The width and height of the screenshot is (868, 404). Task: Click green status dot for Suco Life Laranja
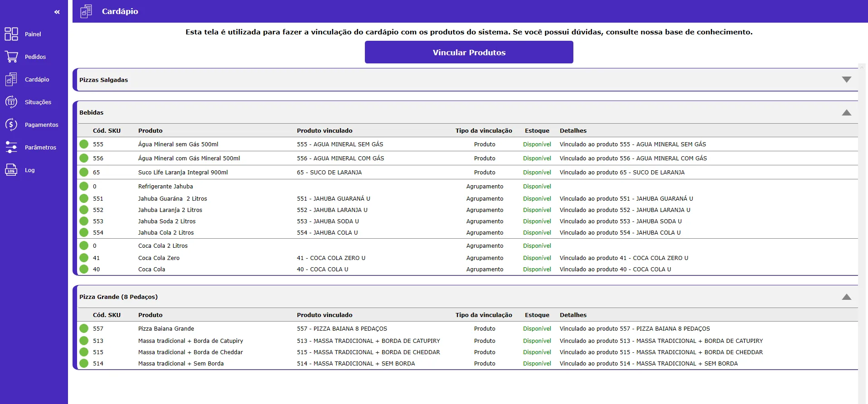[84, 172]
